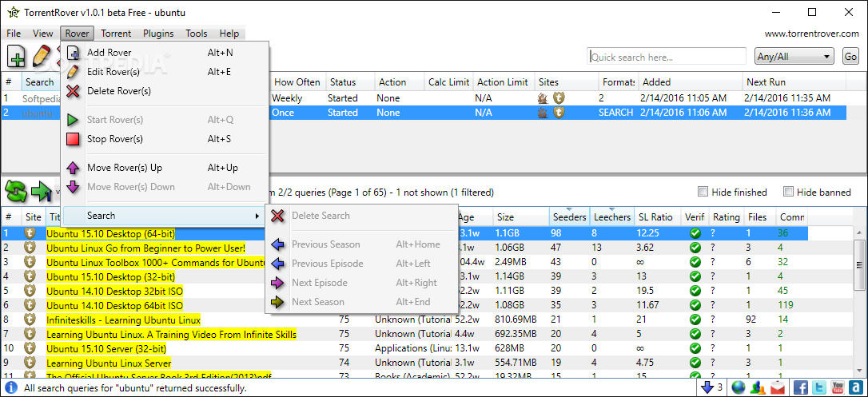Sort by the Leechers column header
868x397 pixels.
click(611, 216)
